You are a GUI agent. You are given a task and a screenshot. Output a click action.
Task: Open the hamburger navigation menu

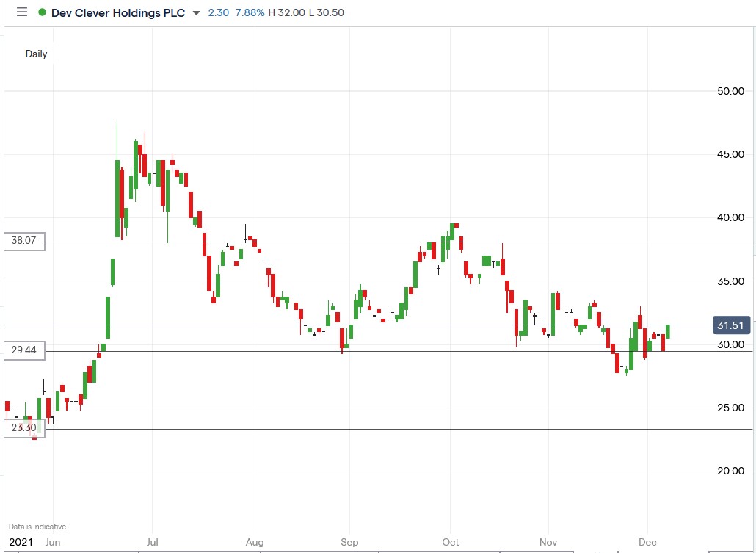(21, 12)
